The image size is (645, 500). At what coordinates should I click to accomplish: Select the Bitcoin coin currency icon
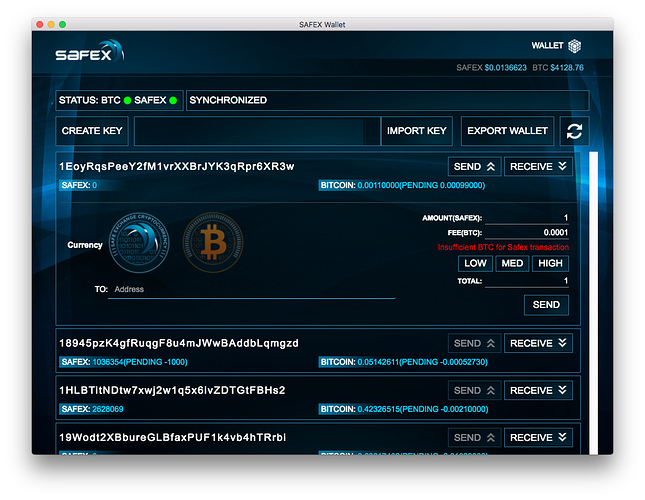pyautogui.click(x=213, y=242)
